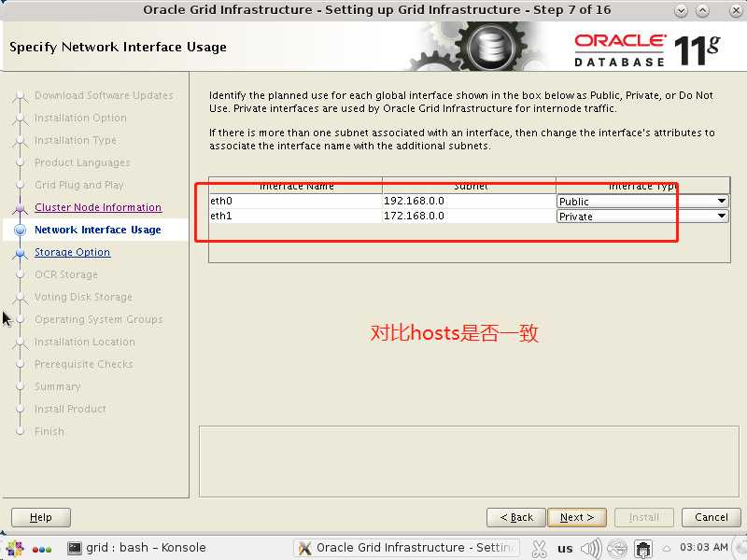Open interface type dropdown for eth1
The width and height of the screenshot is (747, 560).
(x=642, y=217)
